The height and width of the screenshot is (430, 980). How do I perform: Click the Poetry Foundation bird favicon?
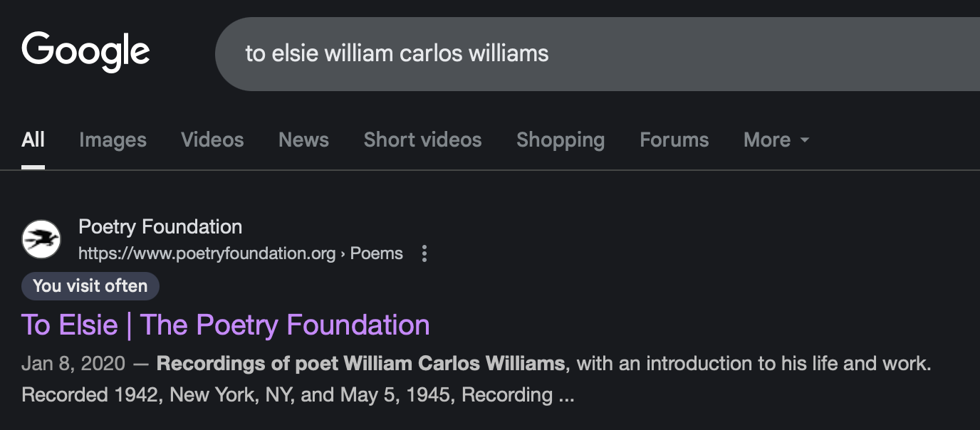click(x=41, y=239)
